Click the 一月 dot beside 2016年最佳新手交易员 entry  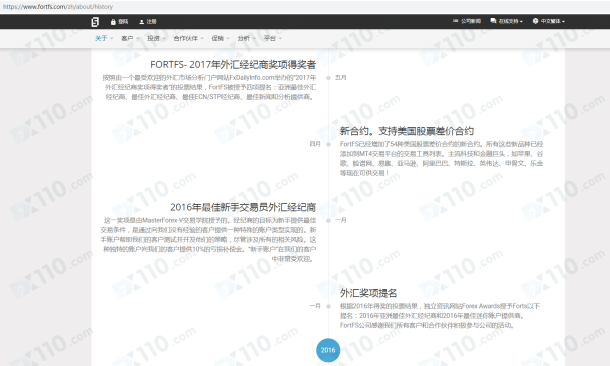pyautogui.click(x=328, y=221)
